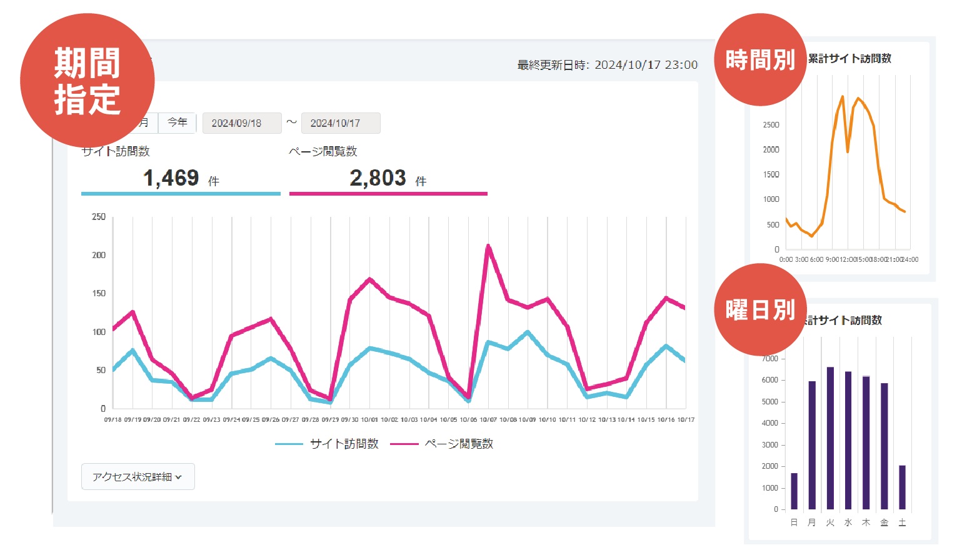The width and height of the screenshot is (967, 560).
Task: Click the chevron on アクセス状況詳細
Action: pos(179,477)
